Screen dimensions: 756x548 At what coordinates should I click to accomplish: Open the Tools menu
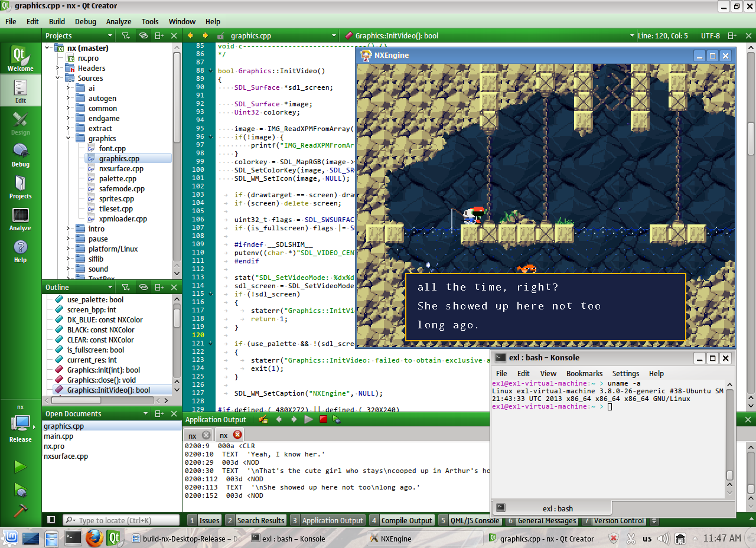coord(150,21)
